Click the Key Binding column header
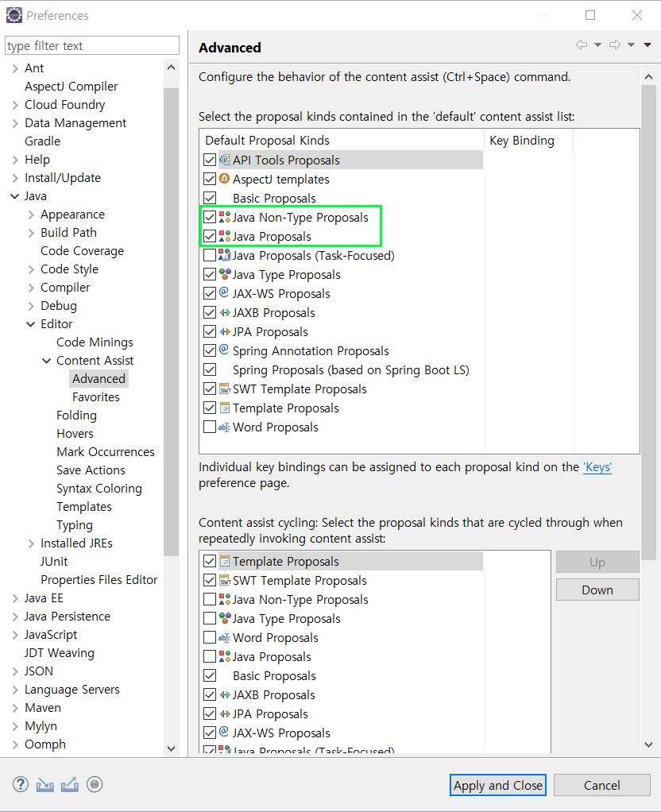 click(x=528, y=141)
